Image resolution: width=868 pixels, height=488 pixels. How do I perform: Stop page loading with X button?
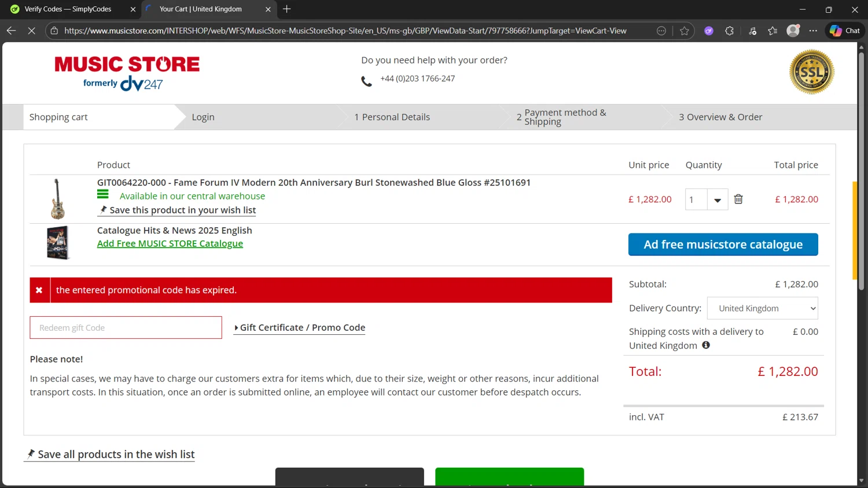(x=32, y=31)
